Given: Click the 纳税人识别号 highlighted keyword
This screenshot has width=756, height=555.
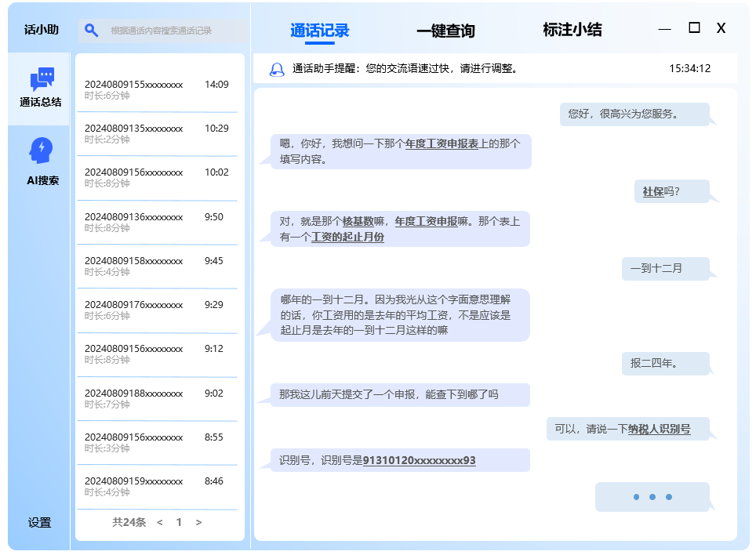Looking at the screenshot, I should (659, 429).
